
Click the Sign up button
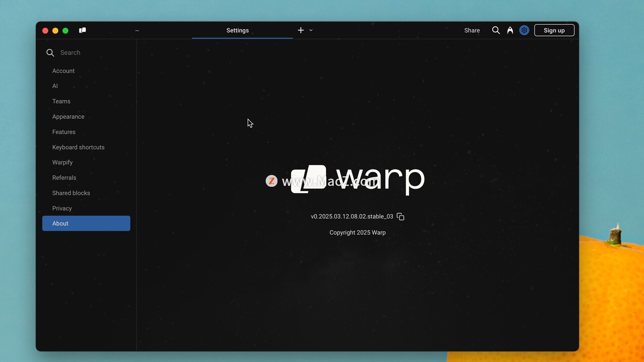(x=554, y=31)
